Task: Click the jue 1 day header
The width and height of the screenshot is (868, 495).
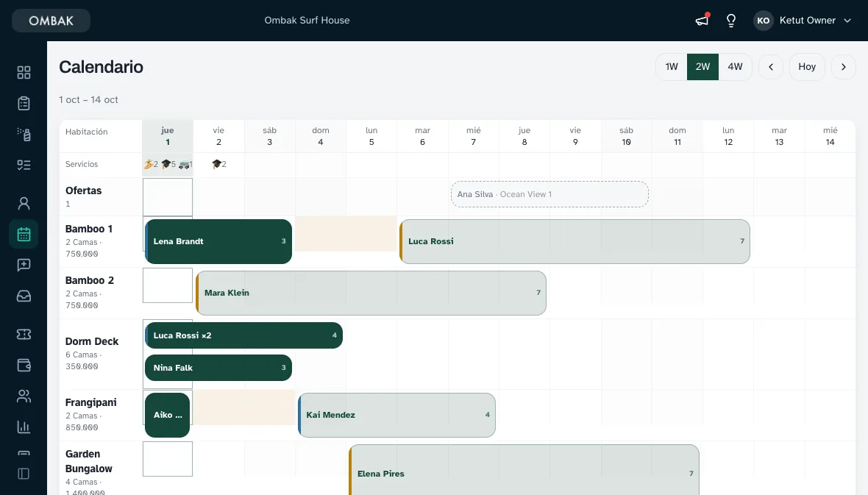Action: click(168, 136)
